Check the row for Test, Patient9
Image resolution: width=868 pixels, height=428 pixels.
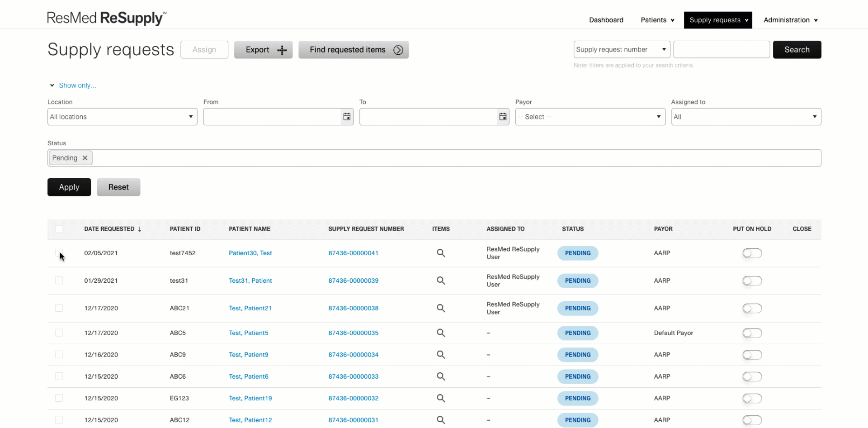click(59, 355)
